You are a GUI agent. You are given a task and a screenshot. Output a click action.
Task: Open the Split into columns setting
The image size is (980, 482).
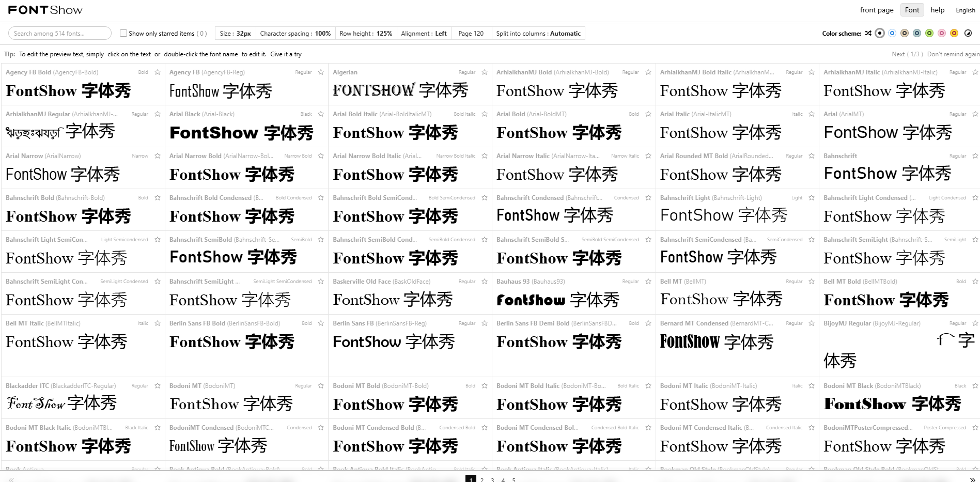[x=538, y=33]
